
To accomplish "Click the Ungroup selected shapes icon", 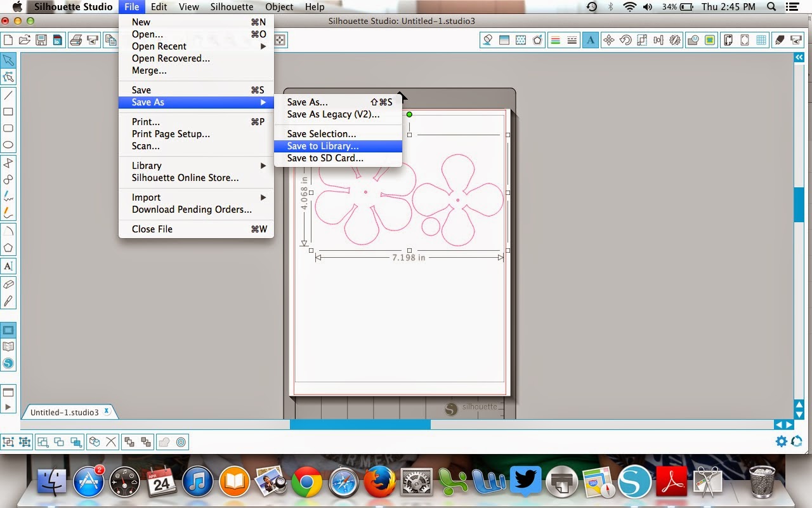I will tap(25, 442).
